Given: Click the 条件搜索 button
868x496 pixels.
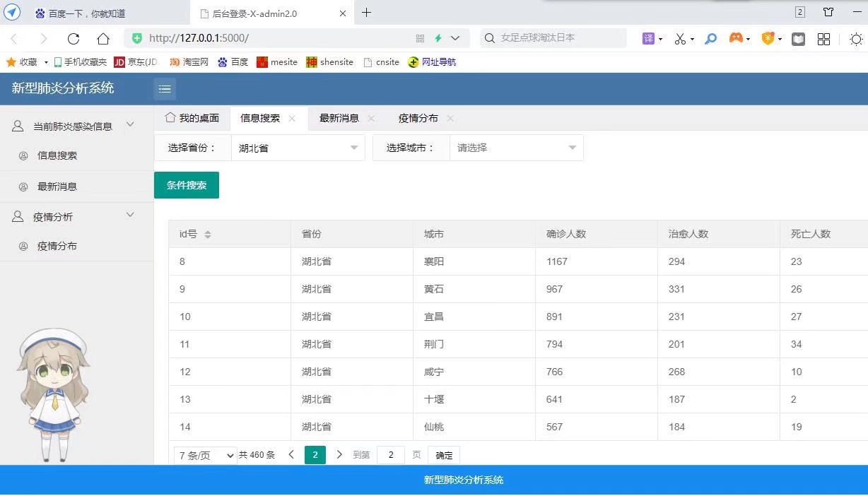Looking at the screenshot, I should point(187,185).
